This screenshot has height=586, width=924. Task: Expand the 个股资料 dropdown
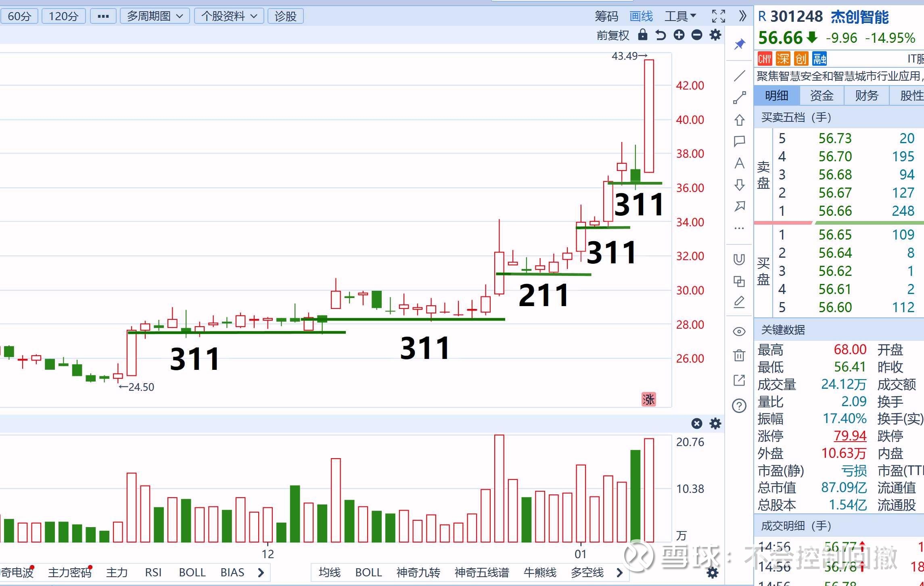pos(229,16)
